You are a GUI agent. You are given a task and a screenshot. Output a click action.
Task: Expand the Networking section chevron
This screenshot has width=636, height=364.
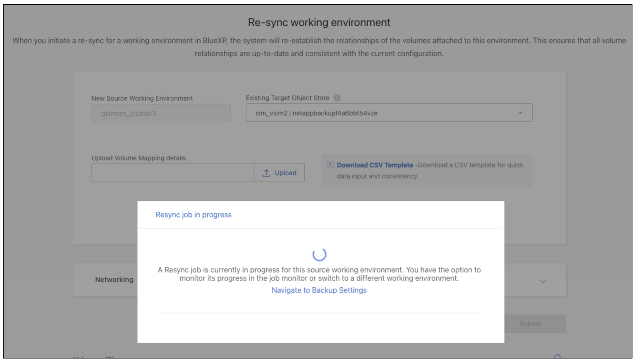543,281
